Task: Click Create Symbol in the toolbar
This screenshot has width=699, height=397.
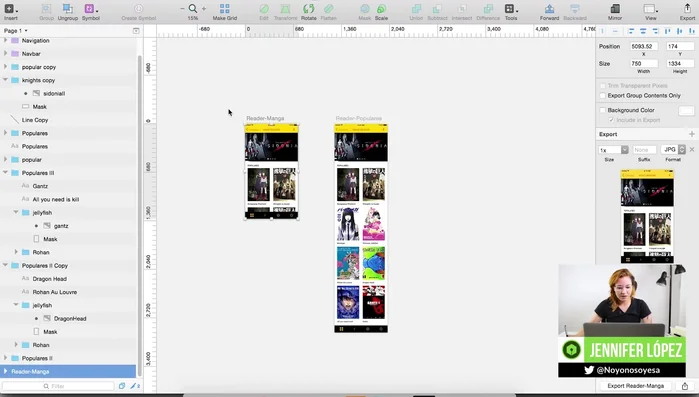Action: click(138, 12)
